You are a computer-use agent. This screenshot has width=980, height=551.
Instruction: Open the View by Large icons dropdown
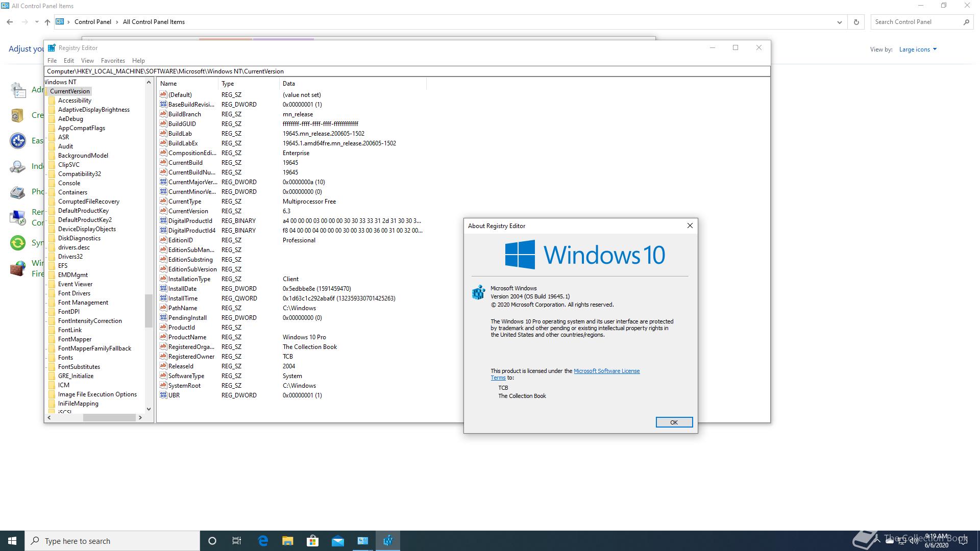tap(918, 49)
